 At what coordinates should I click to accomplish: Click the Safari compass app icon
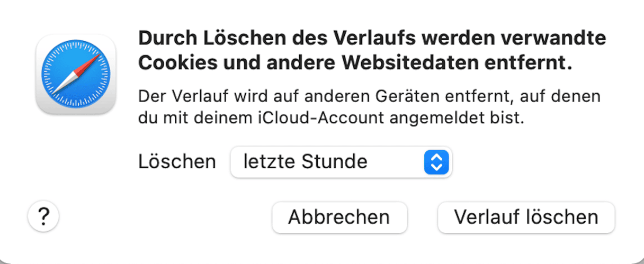click(x=76, y=74)
